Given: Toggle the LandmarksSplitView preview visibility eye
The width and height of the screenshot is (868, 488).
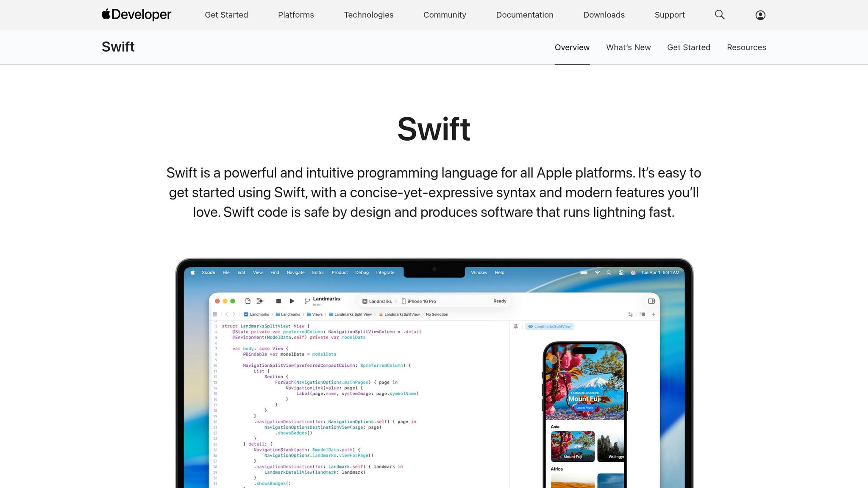Looking at the screenshot, I should pyautogui.click(x=531, y=326).
